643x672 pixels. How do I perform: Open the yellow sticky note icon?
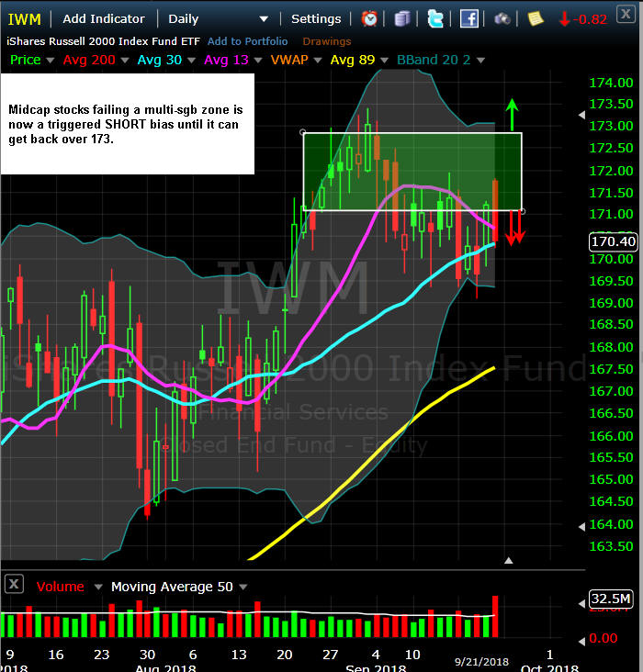coord(535,18)
